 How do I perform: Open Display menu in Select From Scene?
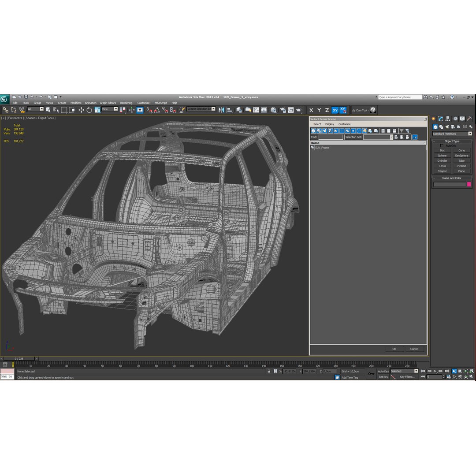point(329,124)
